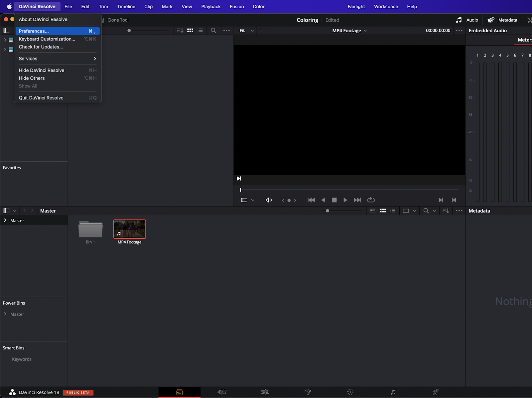532x398 pixels.
Task: Play the clip forward
Action: [345, 200]
